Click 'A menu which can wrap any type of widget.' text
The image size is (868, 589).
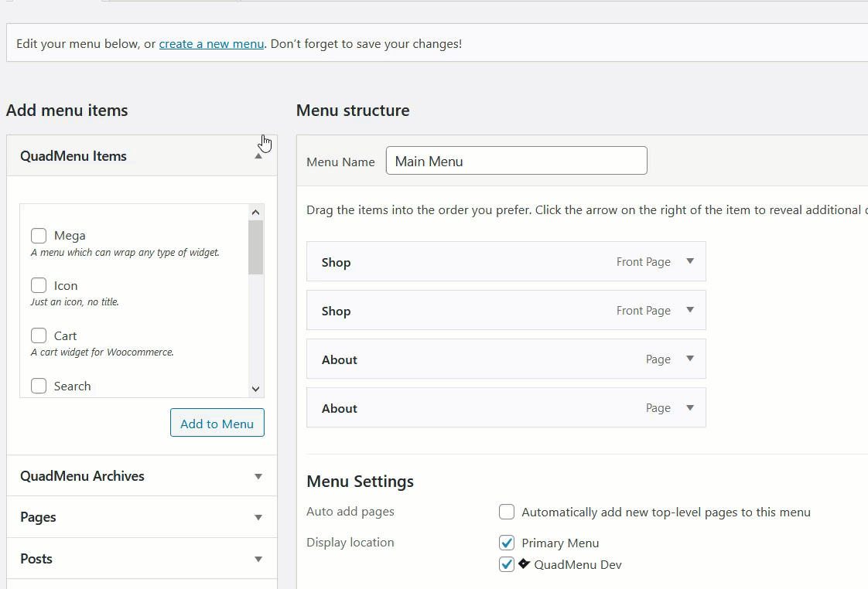(x=125, y=252)
